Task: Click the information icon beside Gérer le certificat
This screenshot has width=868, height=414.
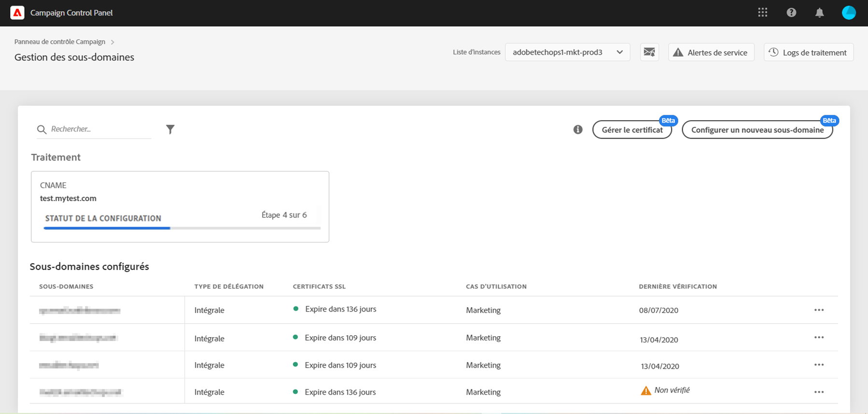Action: pyautogui.click(x=578, y=129)
